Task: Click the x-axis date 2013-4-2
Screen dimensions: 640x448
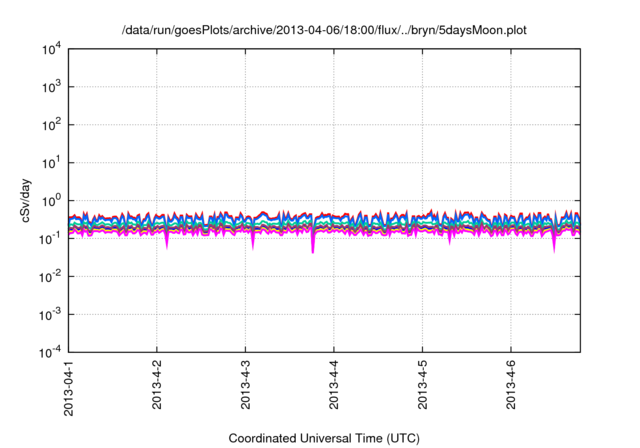Action: pyautogui.click(x=157, y=384)
